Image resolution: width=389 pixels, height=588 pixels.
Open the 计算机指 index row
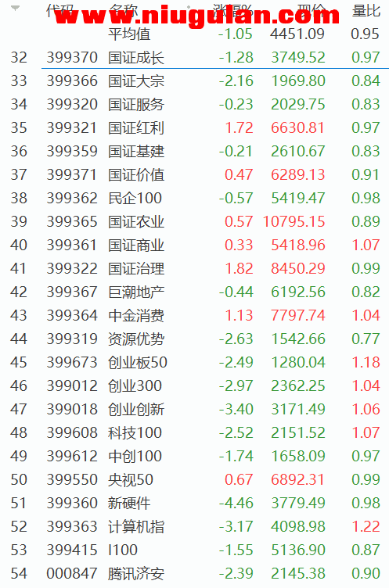click(194, 526)
